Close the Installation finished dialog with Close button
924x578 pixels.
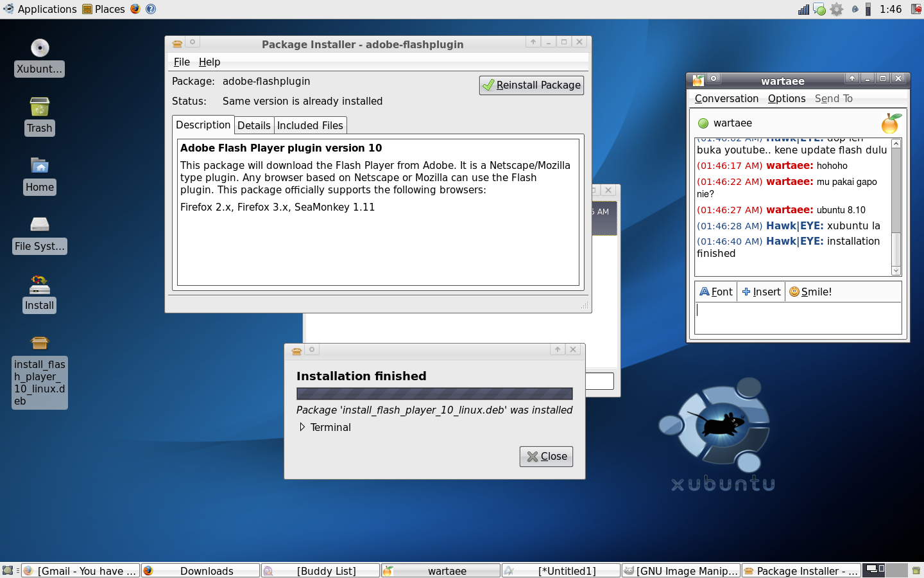point(547,457)
